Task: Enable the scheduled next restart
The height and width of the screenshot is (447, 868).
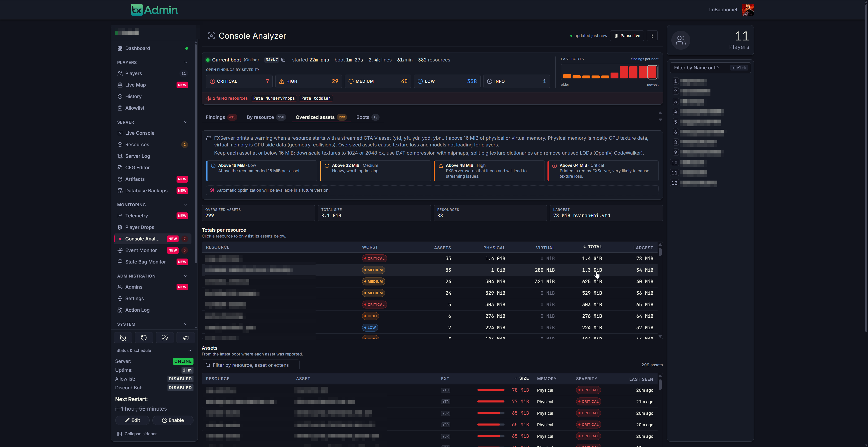Action: pyautogui.click(x=172, y=420)
